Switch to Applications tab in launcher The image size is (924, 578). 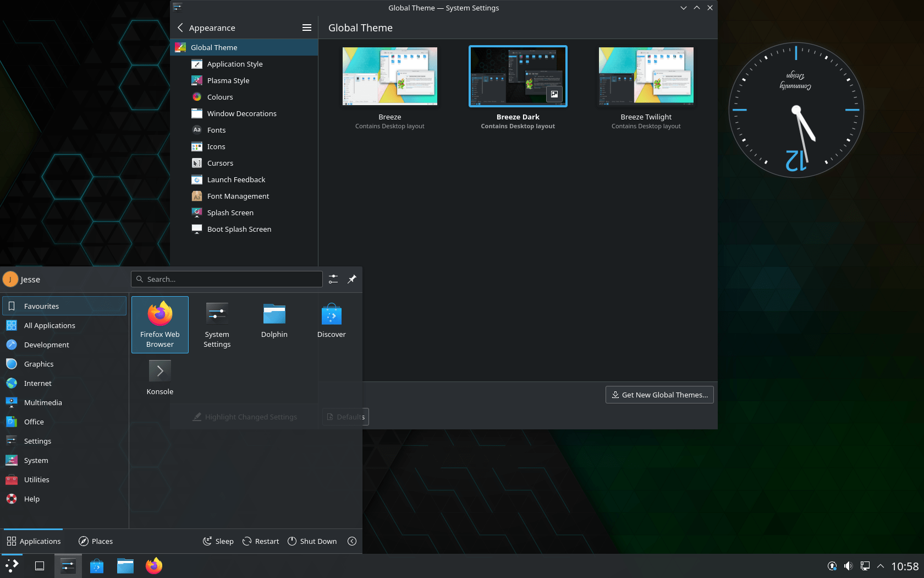click(x=34, y=541)
